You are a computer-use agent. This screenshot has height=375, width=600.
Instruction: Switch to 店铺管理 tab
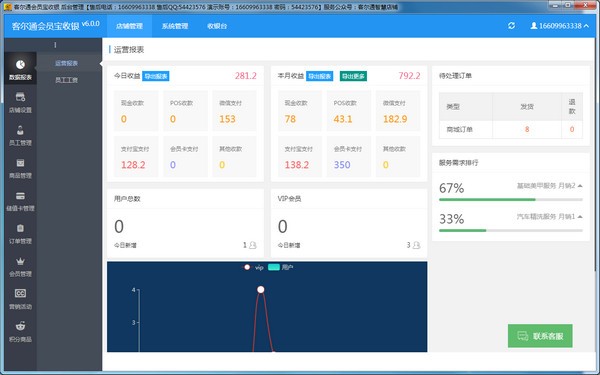coord(129,26)
